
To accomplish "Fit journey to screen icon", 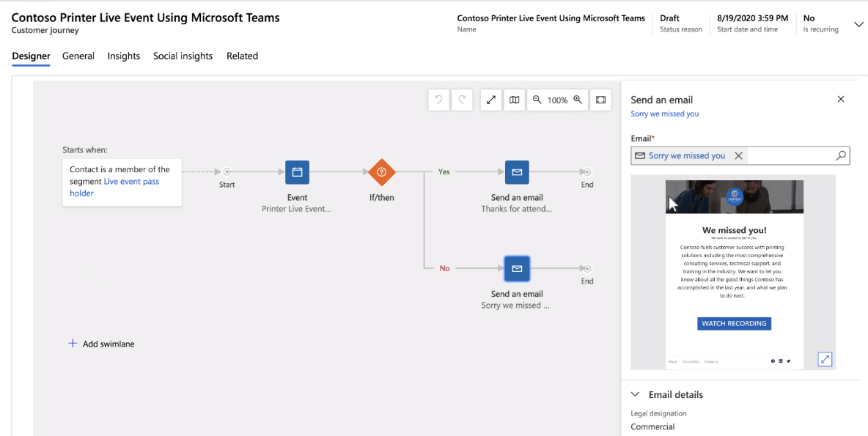I will pos(600,100).
